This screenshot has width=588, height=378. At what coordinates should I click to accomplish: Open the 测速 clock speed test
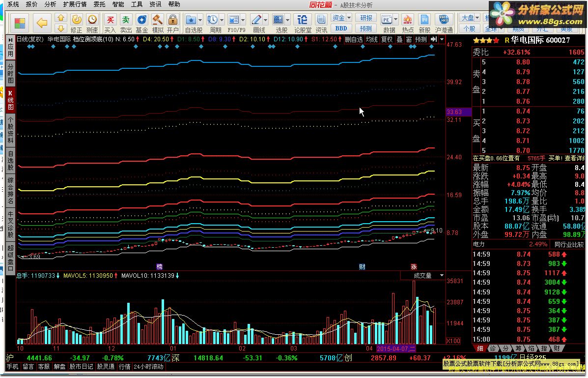coord(92,23)
